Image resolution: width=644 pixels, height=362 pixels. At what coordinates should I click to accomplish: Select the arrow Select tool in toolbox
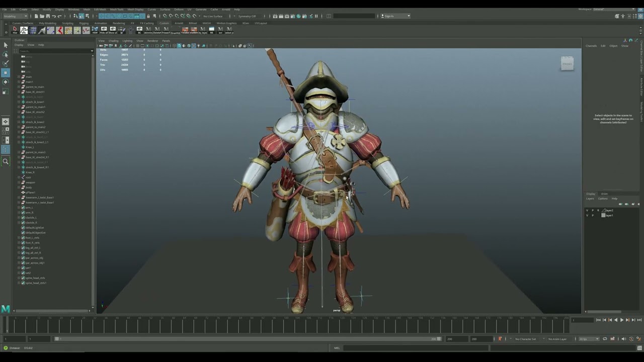pyautogui.click(x=6, y=45)
